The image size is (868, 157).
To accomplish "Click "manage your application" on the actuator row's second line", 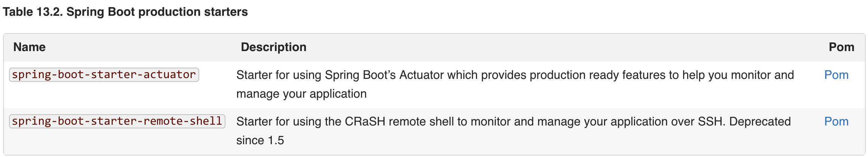I will coord(301,94).
